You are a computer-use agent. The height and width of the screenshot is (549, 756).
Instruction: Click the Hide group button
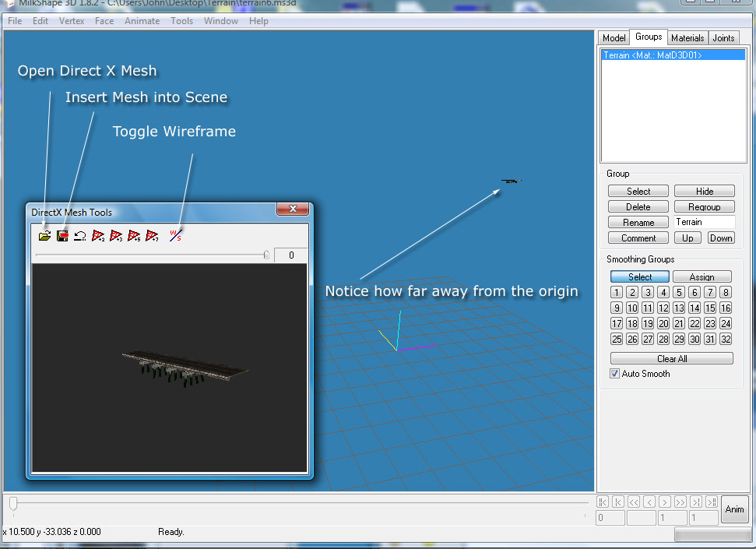point(705,191)
